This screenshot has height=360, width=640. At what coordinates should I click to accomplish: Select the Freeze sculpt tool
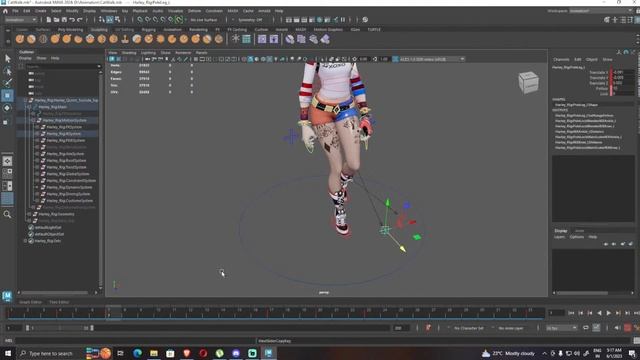pyautogui.click(x=219, y=39)
